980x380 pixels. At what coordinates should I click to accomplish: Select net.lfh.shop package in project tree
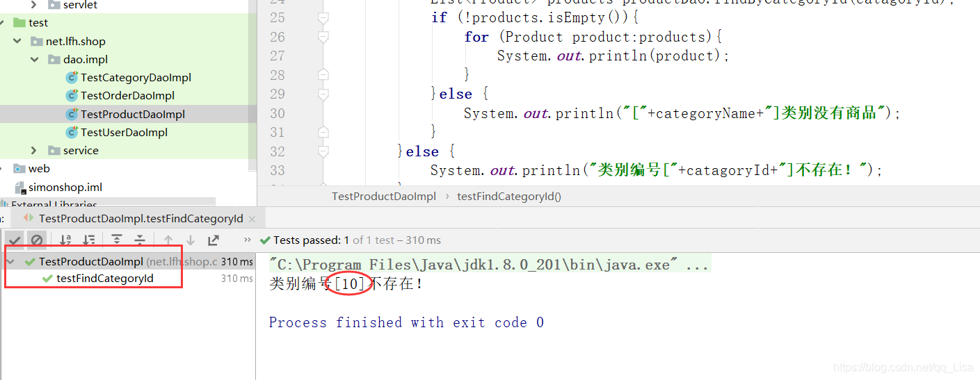coord(76,42)
